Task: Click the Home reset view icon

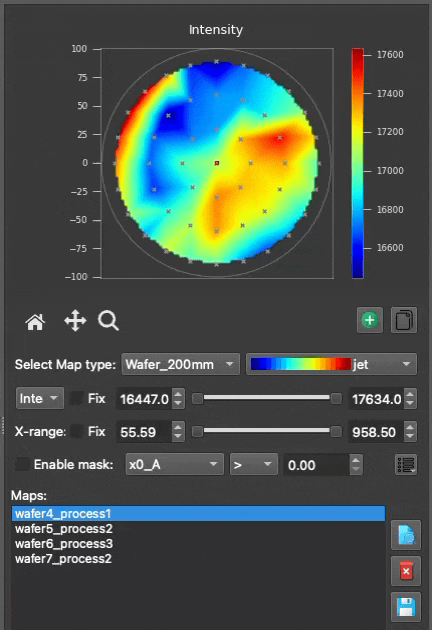Action: (35, 322)
